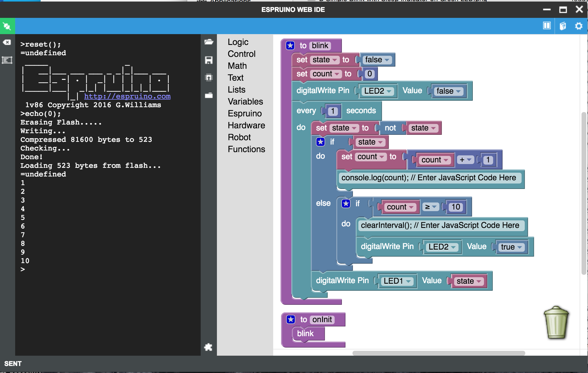
Task: Open 'false' value dropdown in first digitalWrite block
Action: click(x=448, y=91)
